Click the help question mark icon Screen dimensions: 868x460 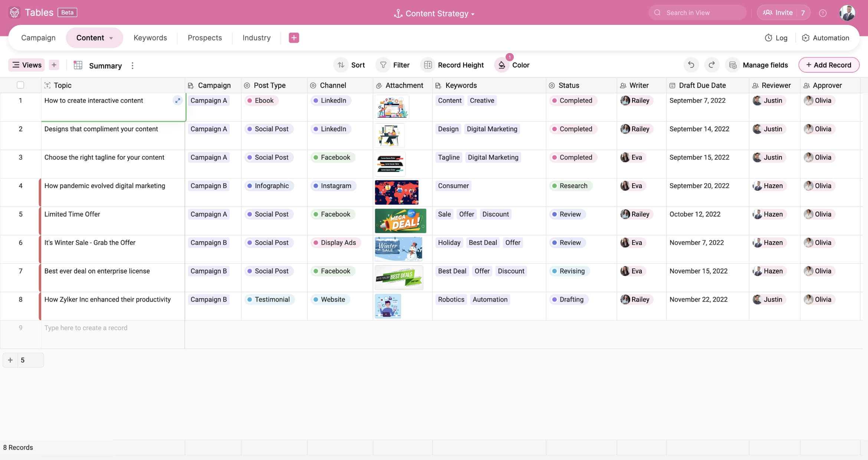[x=822, y=13]
